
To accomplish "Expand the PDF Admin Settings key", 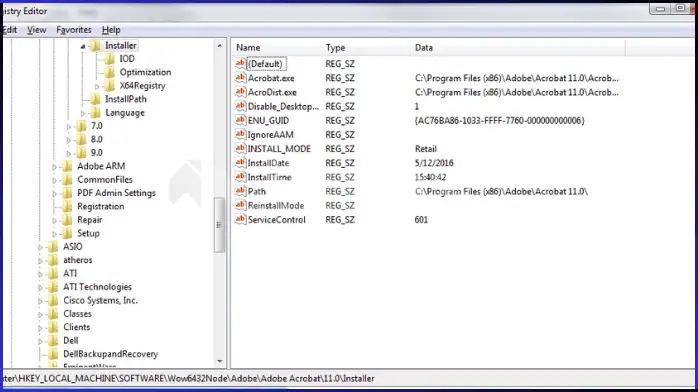I will pos(54,194).
